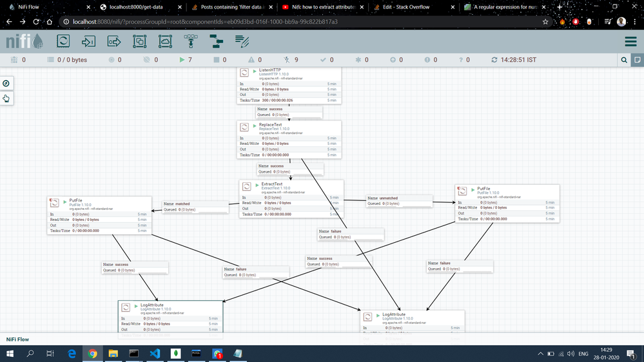This screenshot has width=644, height=362.
Task: Select the 'matched' connection label
Action: 195,207
